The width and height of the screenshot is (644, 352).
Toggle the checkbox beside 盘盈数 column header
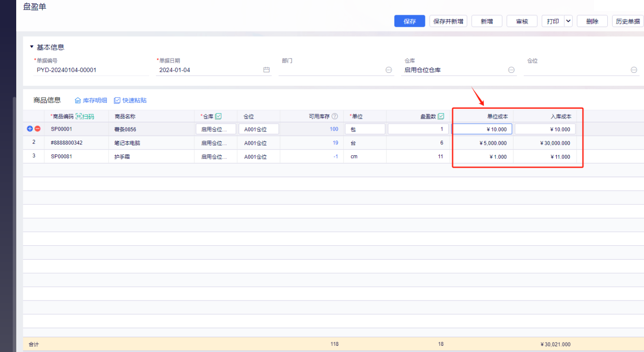(441, 116)
